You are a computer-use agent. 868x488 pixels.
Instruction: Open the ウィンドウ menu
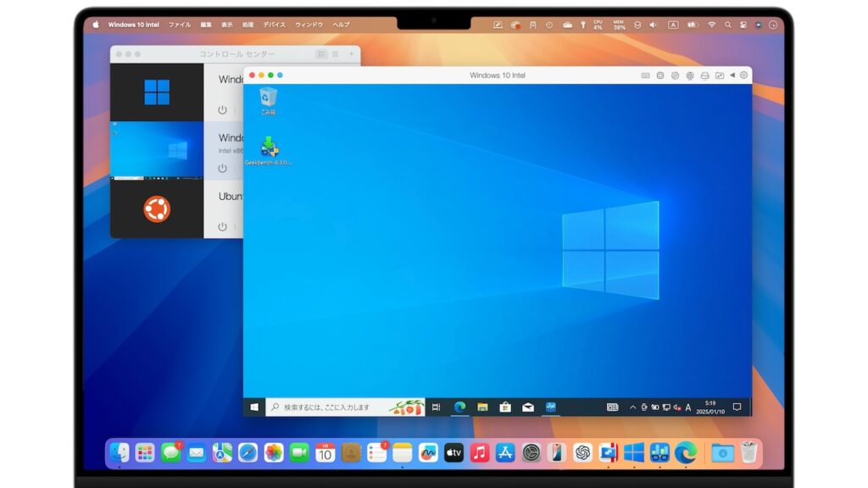(309, 25)
